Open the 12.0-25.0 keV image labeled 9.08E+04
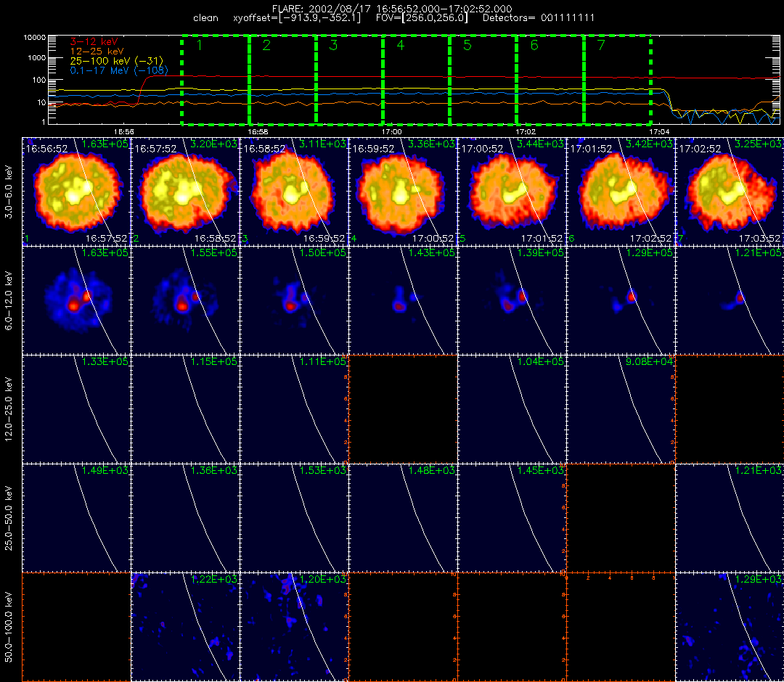Screen dimensions: 784x682 pos(621,409)
